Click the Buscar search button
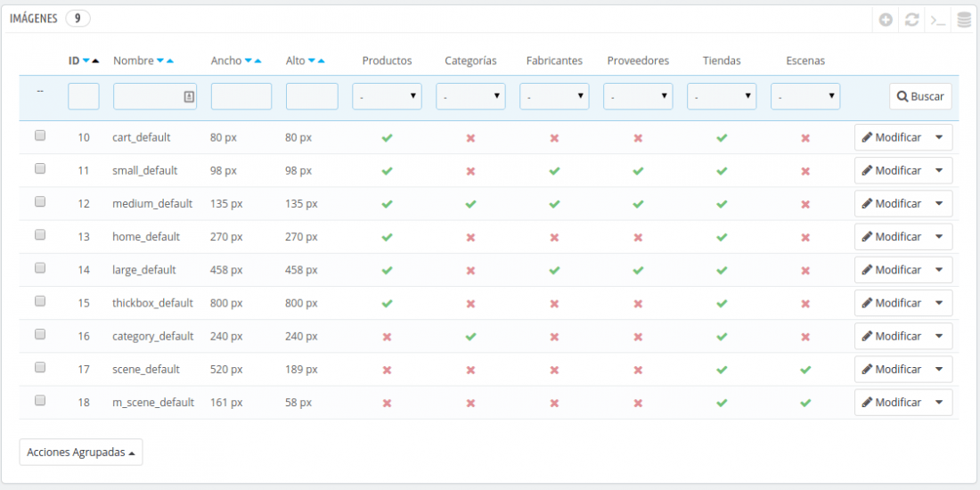Viewport: 980px width, 490px height. pyautogui.click(x=920, y=96)
